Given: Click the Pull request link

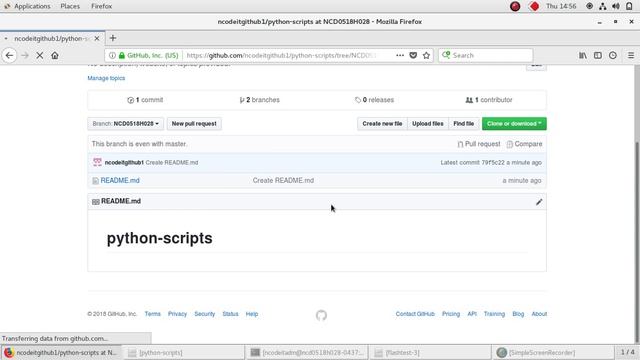Looking at the screenshot, I should pos(479,144).
